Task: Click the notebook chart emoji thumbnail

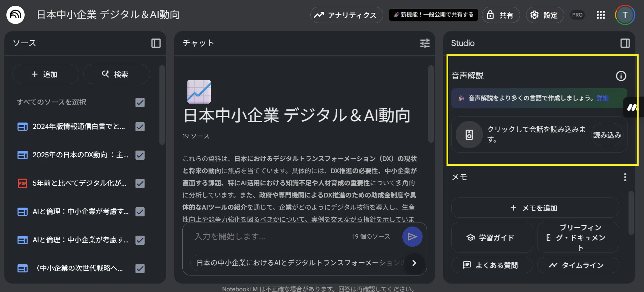Action: 199,91
